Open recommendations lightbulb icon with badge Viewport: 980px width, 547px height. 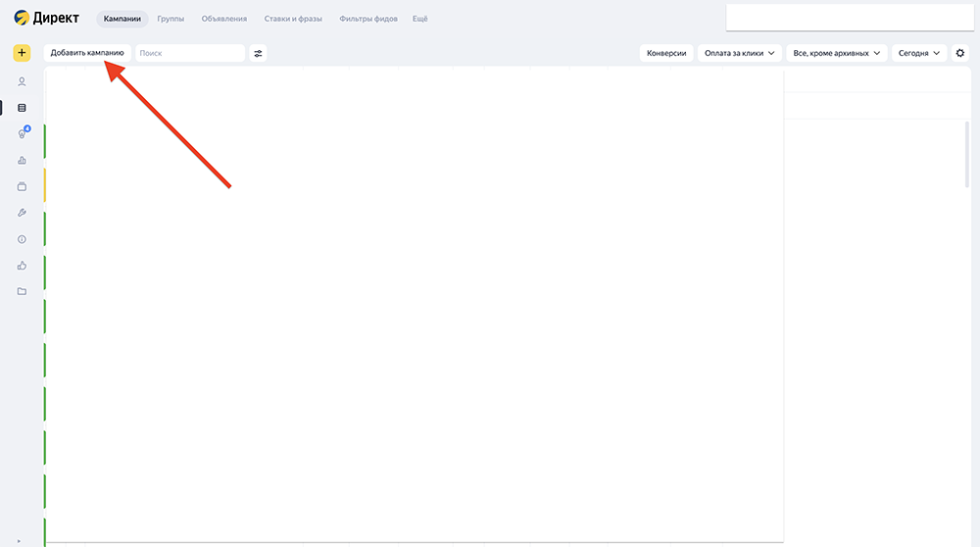(x=22, y=133)
